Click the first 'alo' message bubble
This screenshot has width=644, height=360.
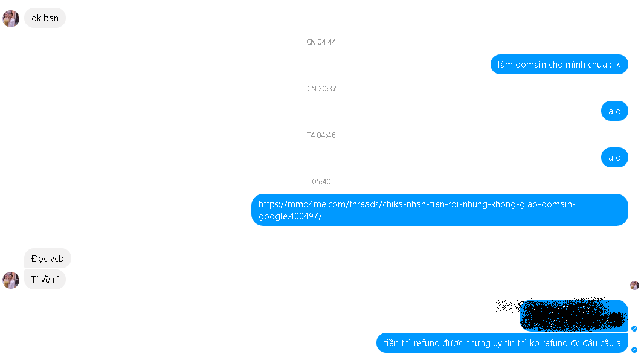[614, 111]
